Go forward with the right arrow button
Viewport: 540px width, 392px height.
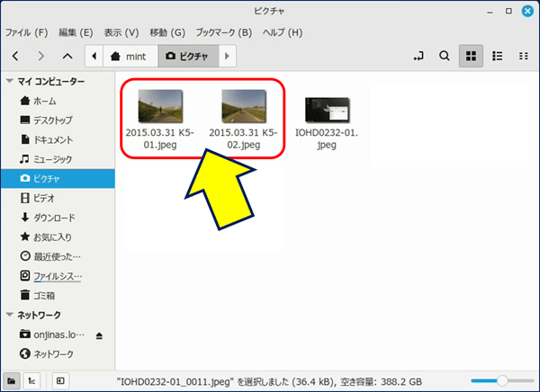click(41, 56)
